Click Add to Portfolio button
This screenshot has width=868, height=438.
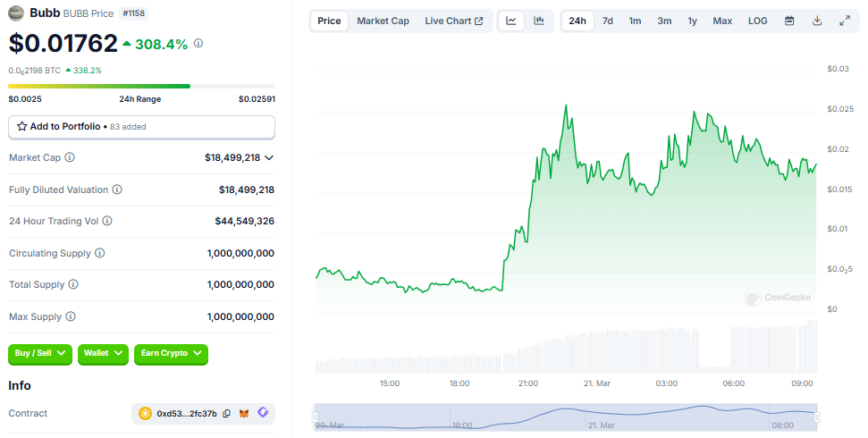point(142,127)
